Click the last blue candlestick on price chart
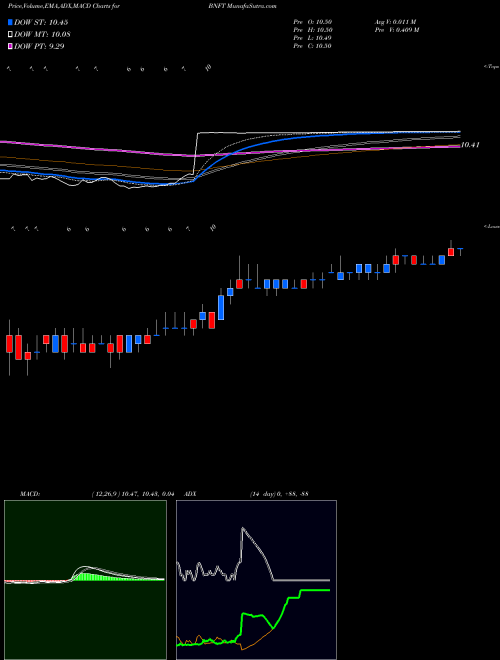Screen dimensions: 500x660 tap(460, 250)
